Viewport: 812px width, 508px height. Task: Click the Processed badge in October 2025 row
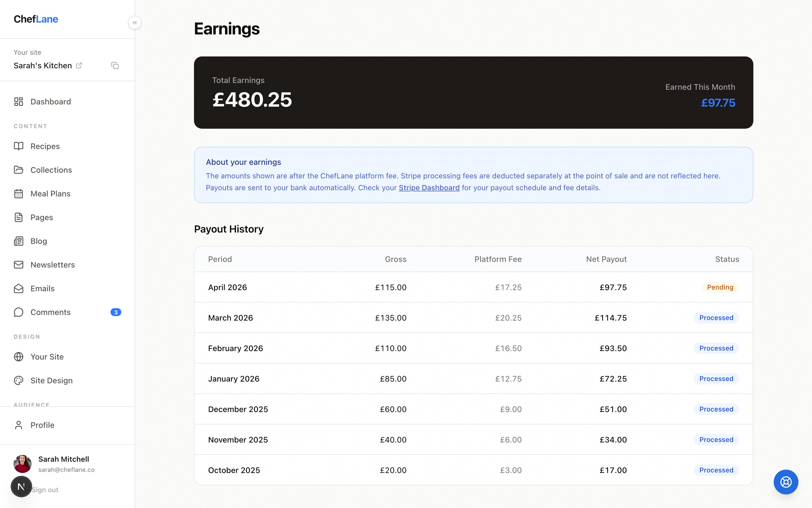(x=716, y=470)
